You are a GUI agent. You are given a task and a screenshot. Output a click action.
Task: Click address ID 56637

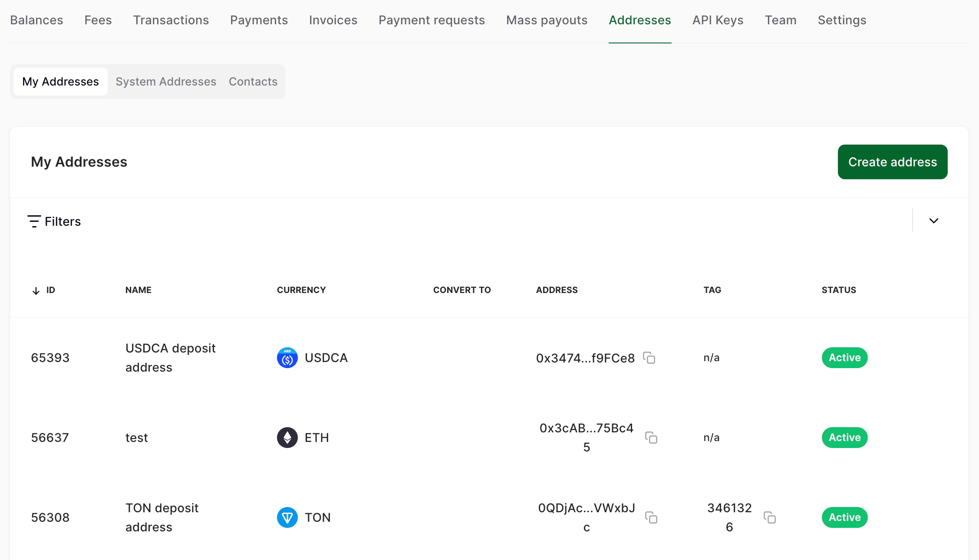(x=50, y=438)
